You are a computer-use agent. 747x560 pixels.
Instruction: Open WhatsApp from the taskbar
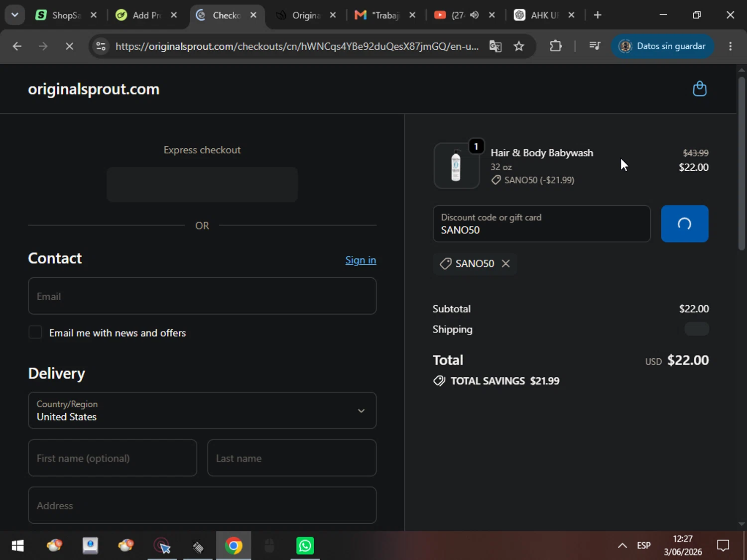point(305,546)
